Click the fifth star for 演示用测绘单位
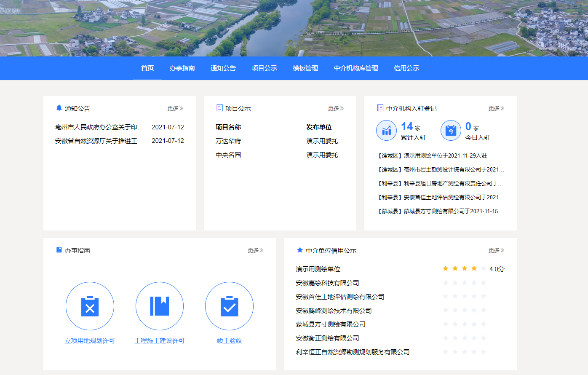Screen dimensions: 588x375 coord(483,268)
